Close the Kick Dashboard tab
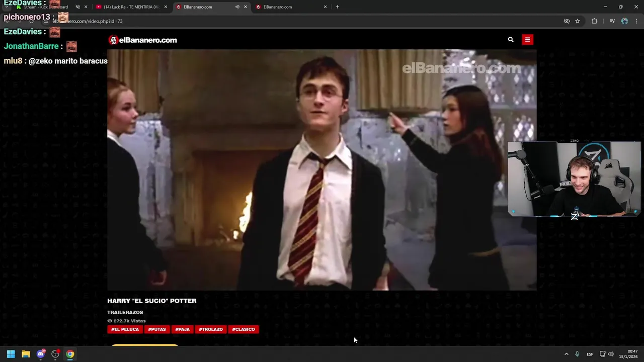The height and width of the screenshot is (362, 644). (86, 7)
